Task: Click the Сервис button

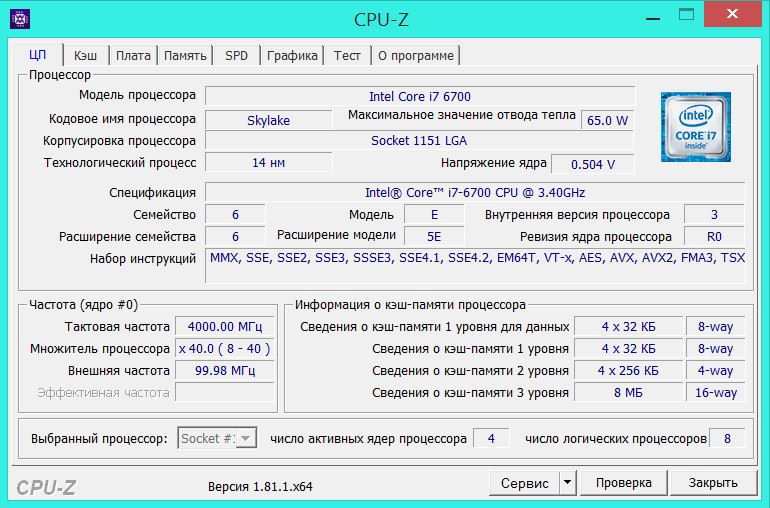Action: point(524,483)
